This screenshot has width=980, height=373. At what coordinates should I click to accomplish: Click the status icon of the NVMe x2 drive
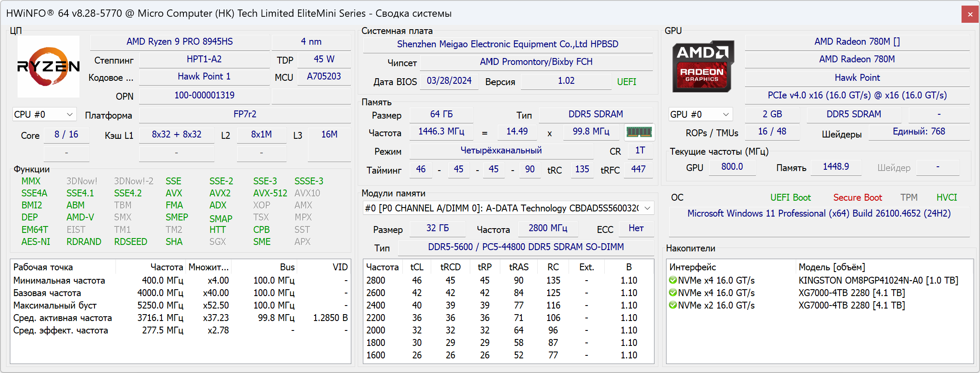[x=673, y=305]
